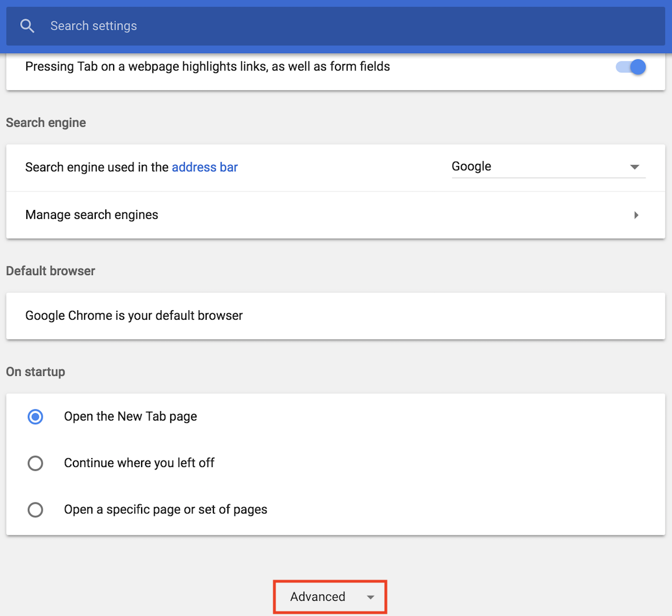This screenshot has width=672, height=616.
Task: Open Manage search engines arrow
Action: click(636, 215)
